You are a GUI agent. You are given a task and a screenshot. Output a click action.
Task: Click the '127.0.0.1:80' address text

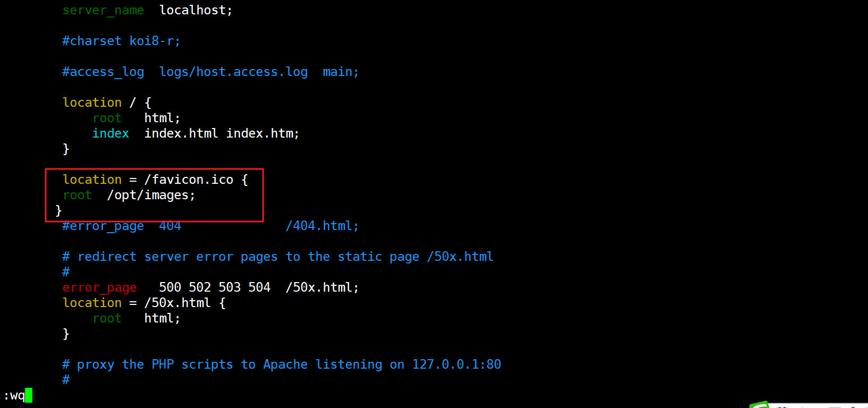(457, 364)
